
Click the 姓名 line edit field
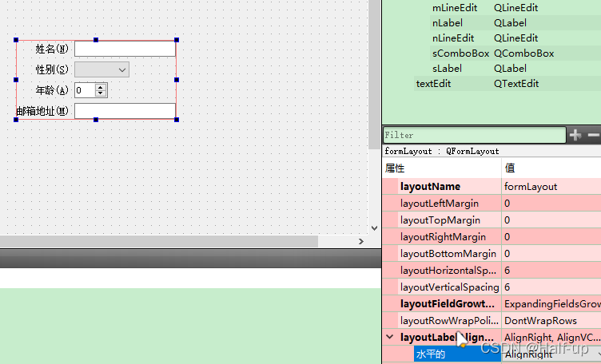pyautogui.click(x=125, y=49)
